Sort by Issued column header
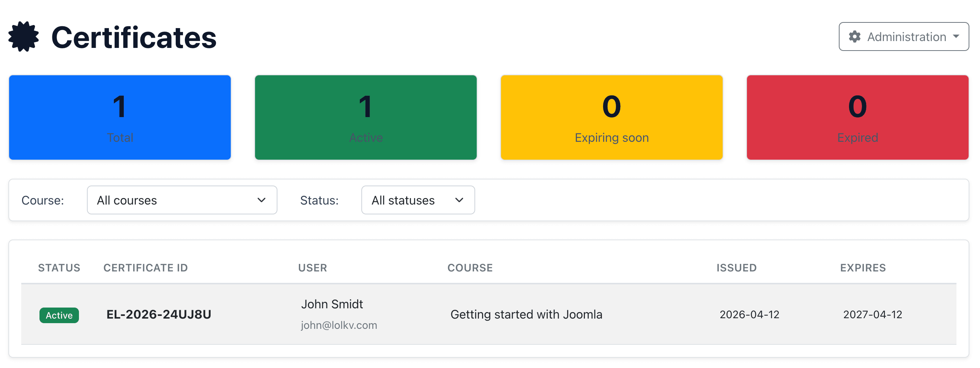This screenshot has width=980, height=368. tap(737, 268)
